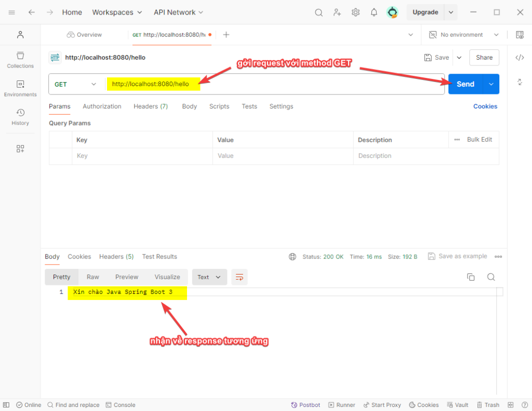Click the blue Send button
This screenshot has height=411, width=532.
[x=465, y=84]
